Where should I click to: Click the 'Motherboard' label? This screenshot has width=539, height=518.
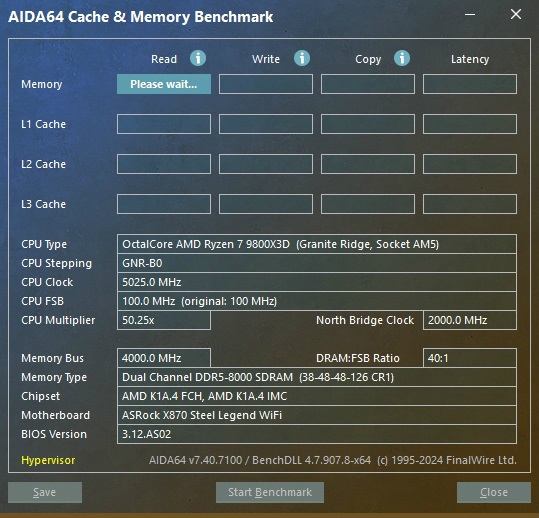point(55,415)
